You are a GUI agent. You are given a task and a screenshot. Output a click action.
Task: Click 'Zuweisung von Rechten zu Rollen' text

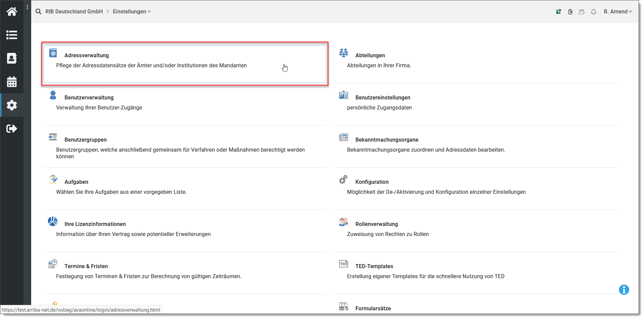point(388,234)
